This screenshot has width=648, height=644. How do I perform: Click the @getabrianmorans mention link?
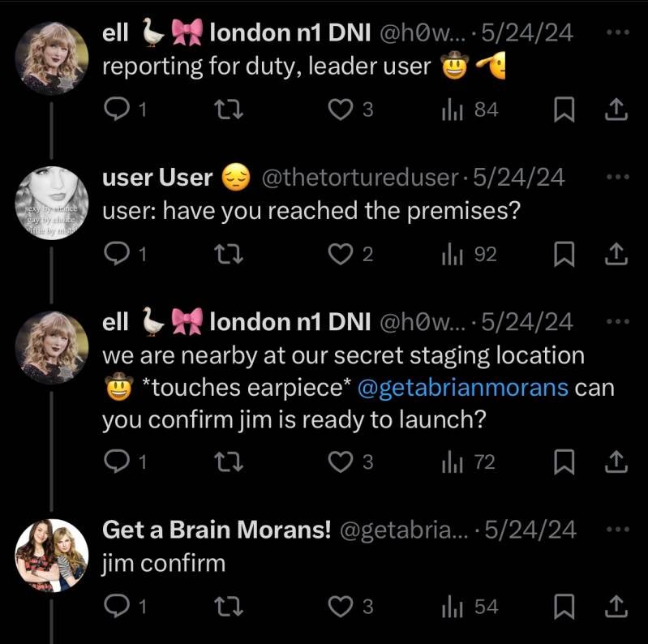click(463, 389)
